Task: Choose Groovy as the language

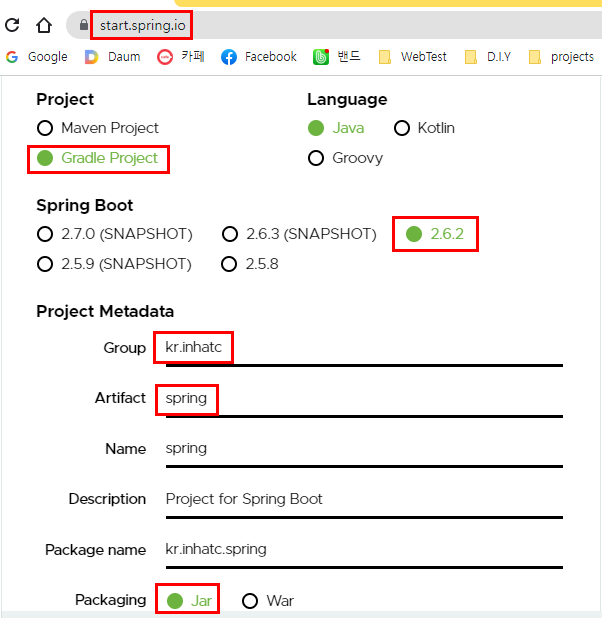Action: (x=316, y=158)
